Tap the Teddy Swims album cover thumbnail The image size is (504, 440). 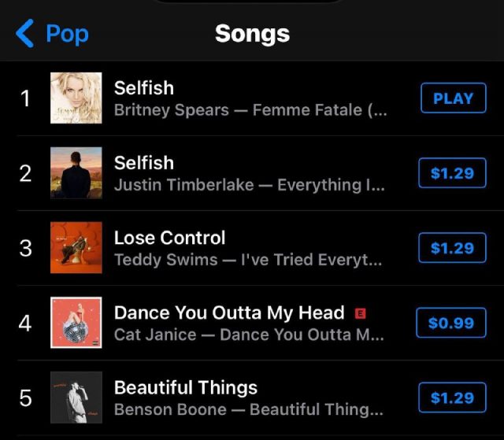76,248
